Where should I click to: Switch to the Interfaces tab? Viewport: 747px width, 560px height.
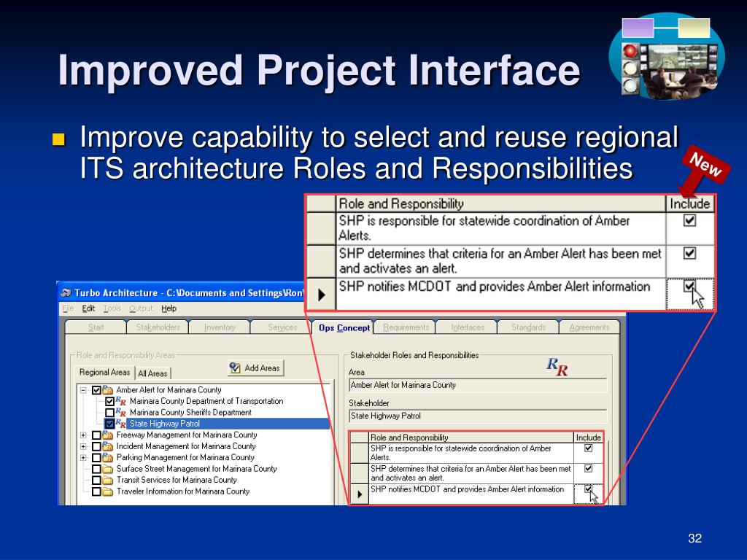click(x=468, y=327)
